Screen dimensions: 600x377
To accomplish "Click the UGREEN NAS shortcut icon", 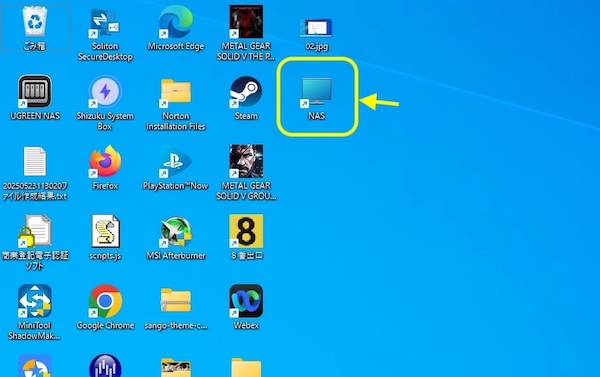I will (x=34, y=91).
